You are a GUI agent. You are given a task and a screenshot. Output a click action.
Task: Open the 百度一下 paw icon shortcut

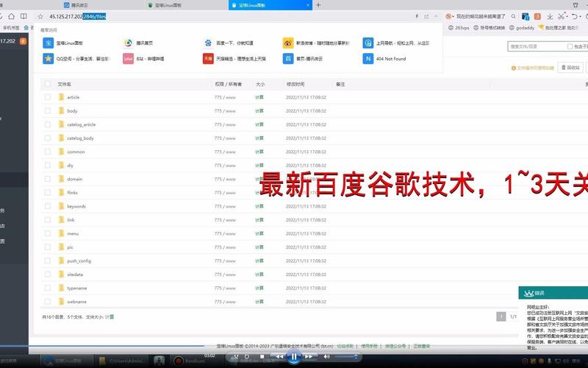pos(208,43)
